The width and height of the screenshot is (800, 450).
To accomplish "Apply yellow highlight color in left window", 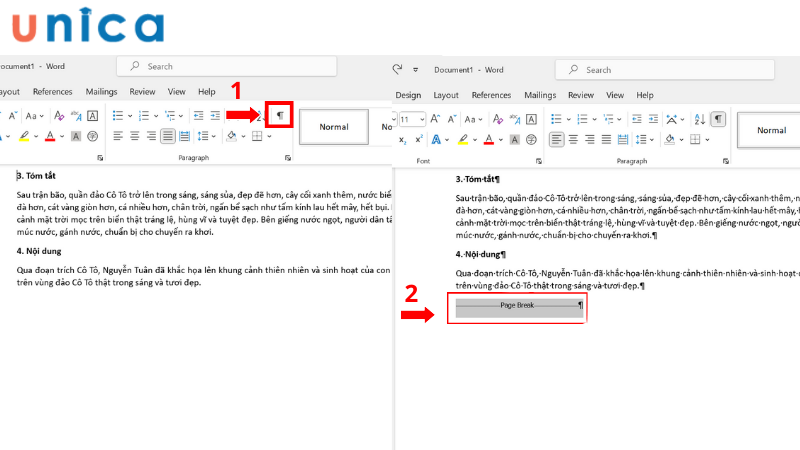I will click(x=24, y=136).
